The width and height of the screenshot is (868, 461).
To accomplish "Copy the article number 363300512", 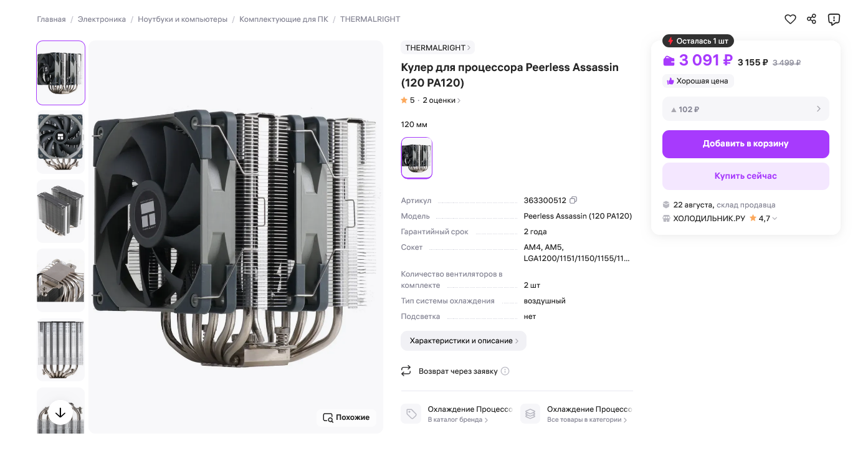I will tap(573, 200).
